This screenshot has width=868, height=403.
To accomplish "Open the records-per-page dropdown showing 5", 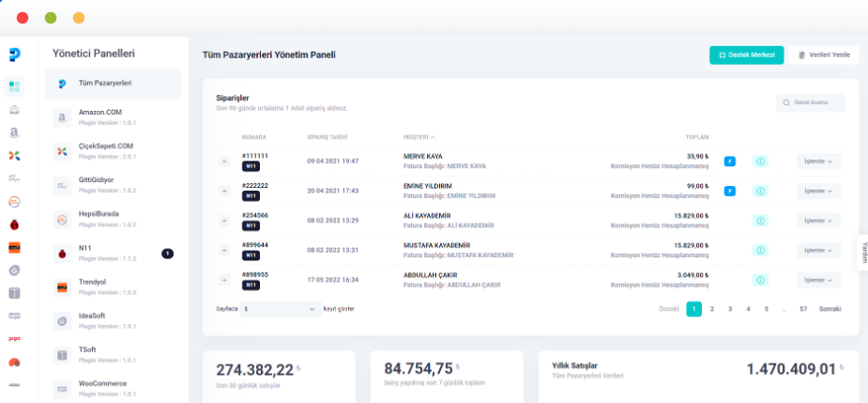I will 281,309.
